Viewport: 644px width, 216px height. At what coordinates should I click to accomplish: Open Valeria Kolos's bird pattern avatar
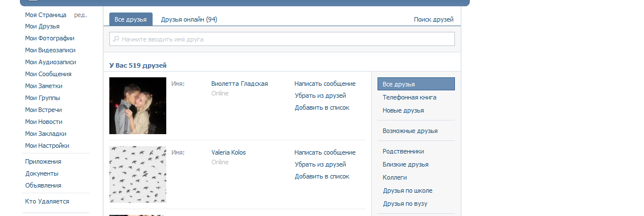click(138, 175)
